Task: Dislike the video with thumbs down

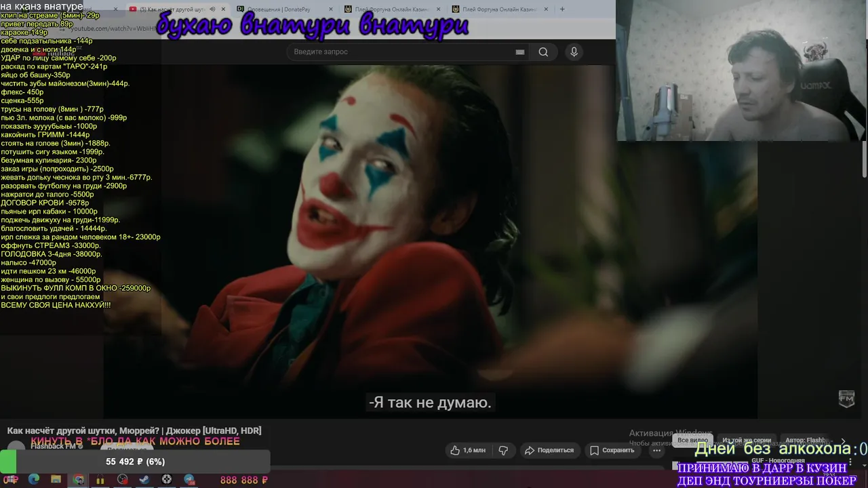Action: pos(503,450)
